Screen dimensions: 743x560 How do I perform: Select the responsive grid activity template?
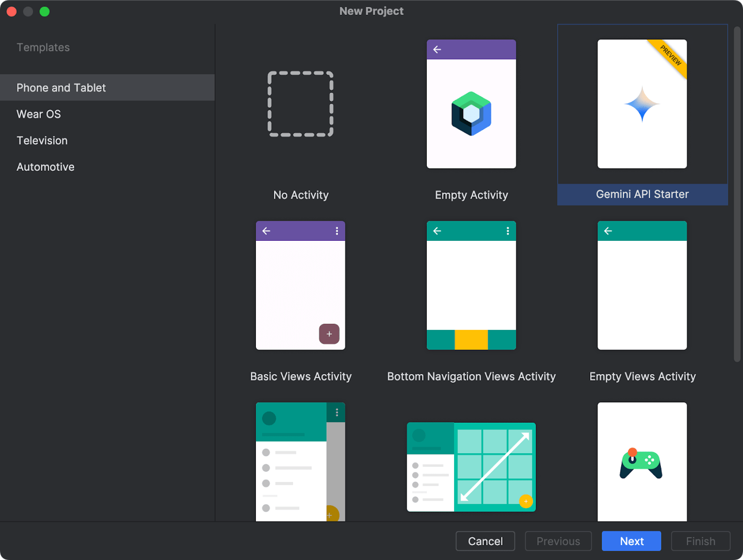coord(471,467)
